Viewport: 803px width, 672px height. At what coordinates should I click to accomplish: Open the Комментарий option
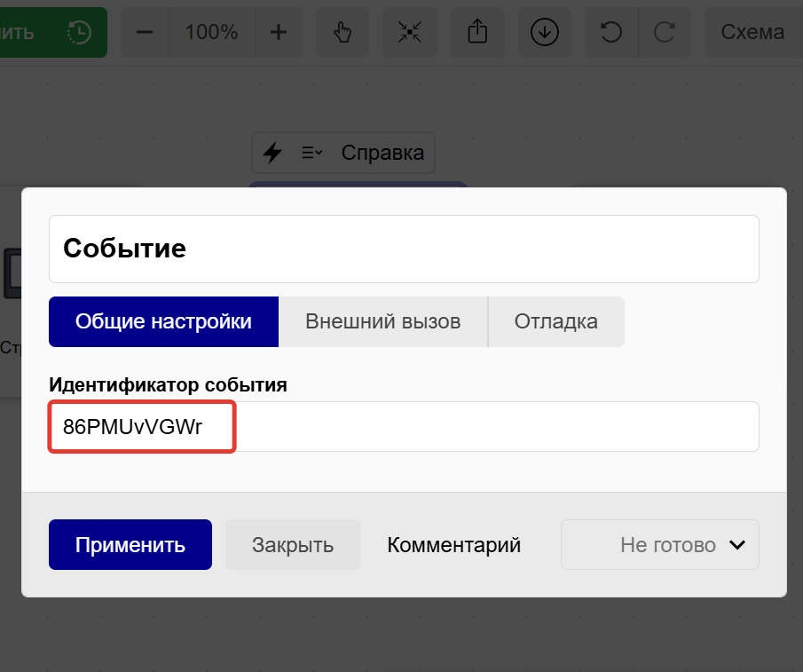[453, 544]
